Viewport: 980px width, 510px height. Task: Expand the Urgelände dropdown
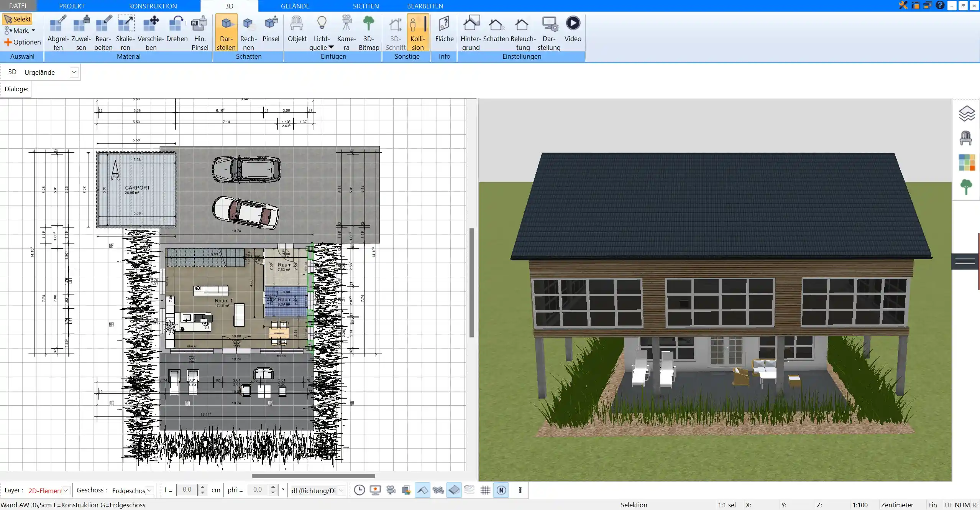point(74,72)
